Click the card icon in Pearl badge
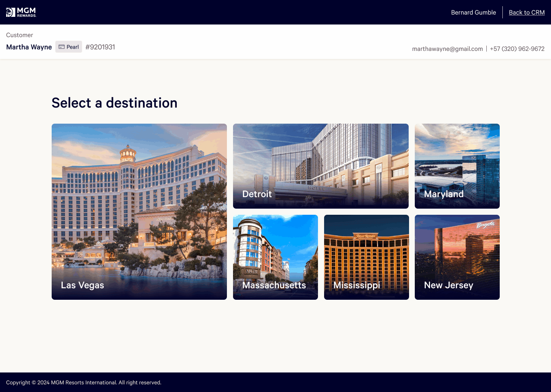The width and height of the screenshot is (551, 392). pos(62,47)
